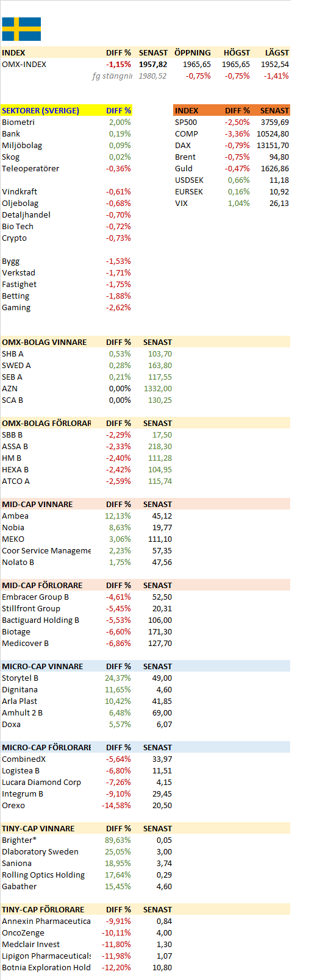Click the orange INDEX header cell
The height and width of the screenshot is (980, 317).
coord(187,110)
